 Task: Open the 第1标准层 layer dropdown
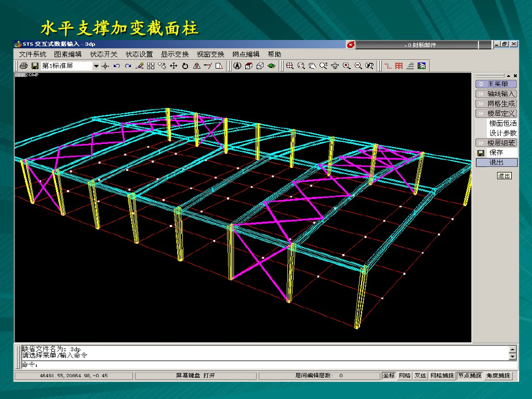click(x=96, y=66)
